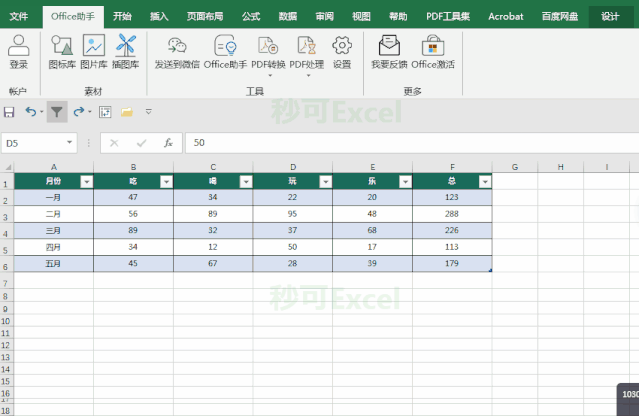639x416 pixels.
Task: Select column G header
Action: coord(515,167)
